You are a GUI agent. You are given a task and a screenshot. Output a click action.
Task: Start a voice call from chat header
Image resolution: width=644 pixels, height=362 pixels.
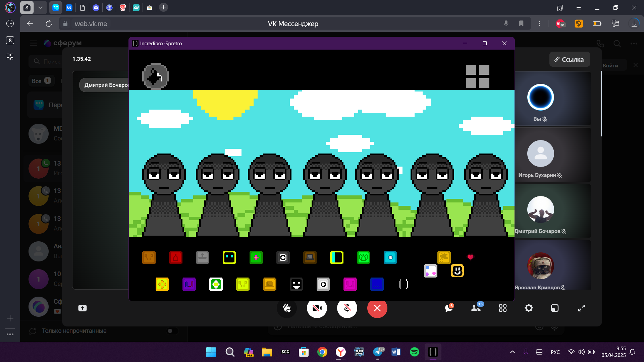click(x=600, y=44)
